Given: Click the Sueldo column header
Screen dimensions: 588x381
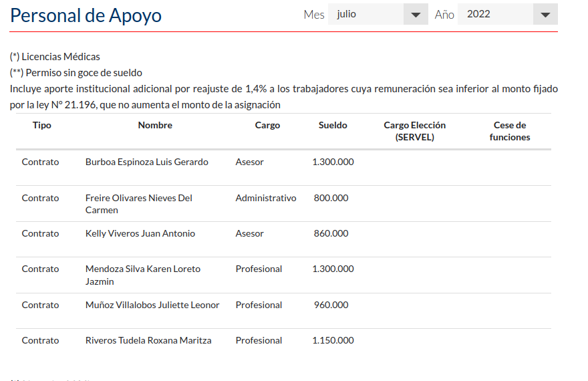Looking at the screenshot, I should point(333,125).
